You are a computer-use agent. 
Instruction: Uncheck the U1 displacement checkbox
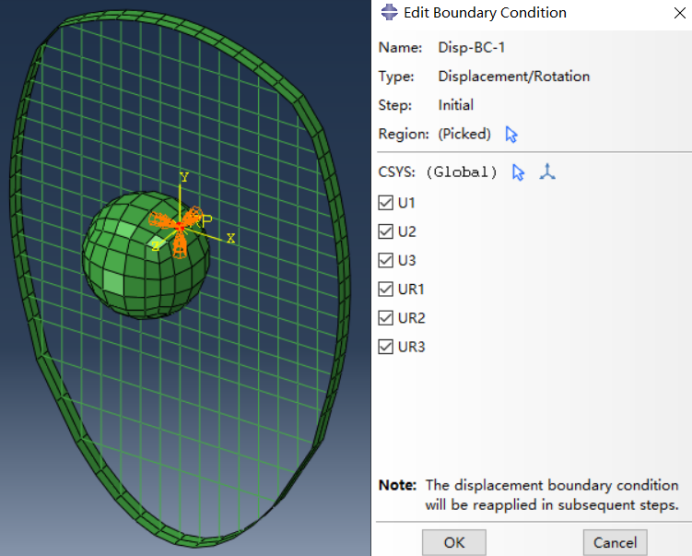click(386, 203)
